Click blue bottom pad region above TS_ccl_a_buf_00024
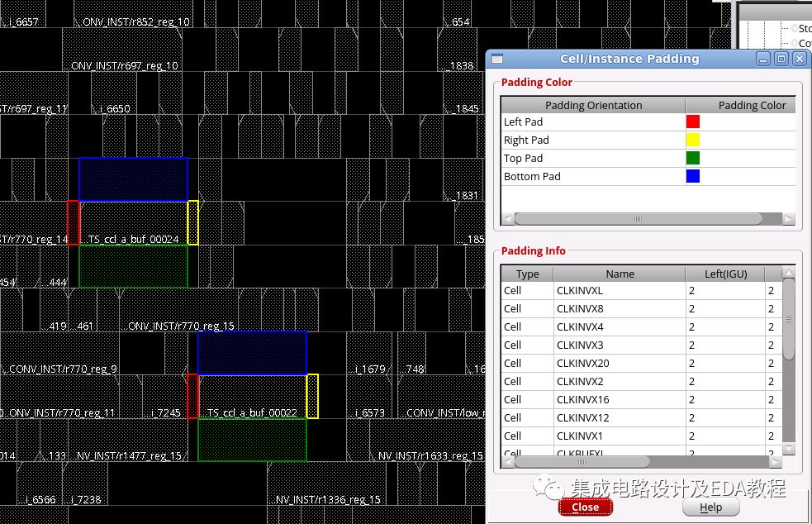The width and height of the screenshot is (812, 524). click(133, 179)
